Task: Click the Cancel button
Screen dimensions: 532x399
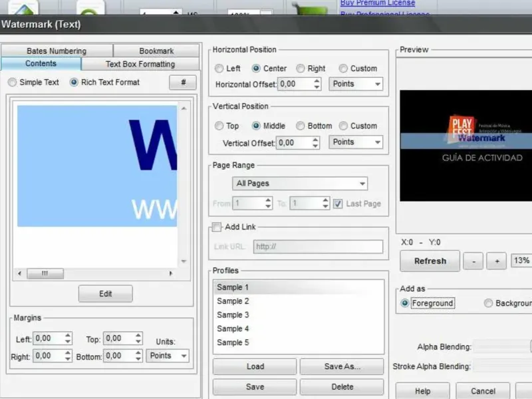Action: pyautogui.click(x=483, y=391)
